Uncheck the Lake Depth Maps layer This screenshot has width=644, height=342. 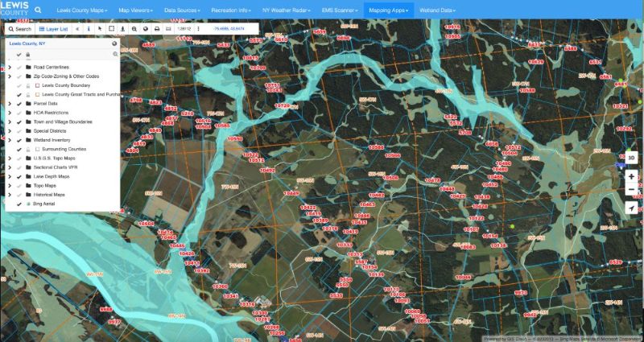point(19,176)
